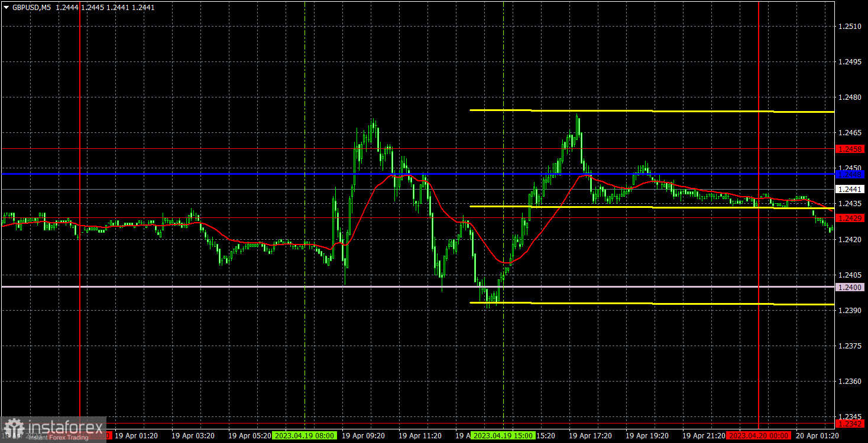Select the current price label 1.2441
The image size is (868, 443).
851,189
